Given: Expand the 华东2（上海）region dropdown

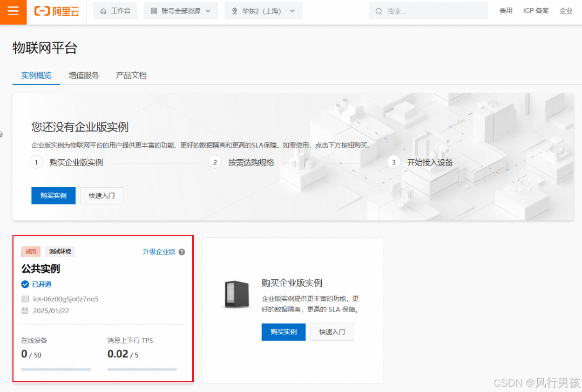Looking at the screenshot, I should (263, 11).
